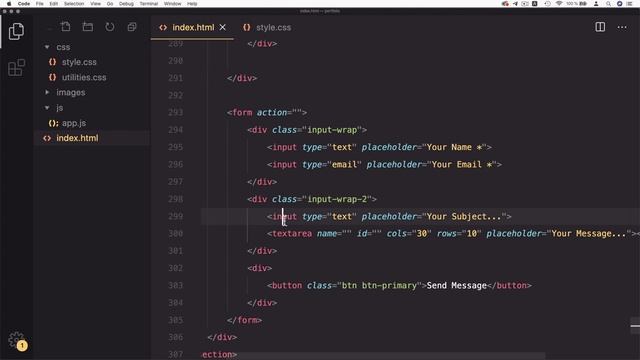Refresh the explorer file tree
Viewport: 640px width, 360px height.
[110, 27]
